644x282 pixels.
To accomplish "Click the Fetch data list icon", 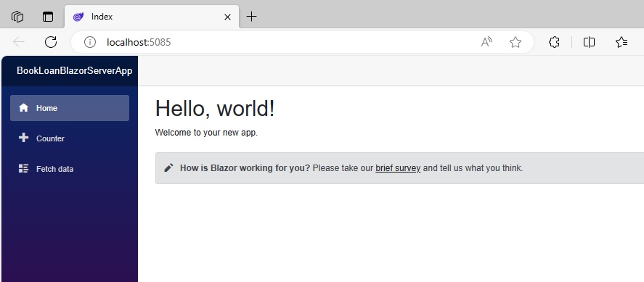I will (24, 168).
